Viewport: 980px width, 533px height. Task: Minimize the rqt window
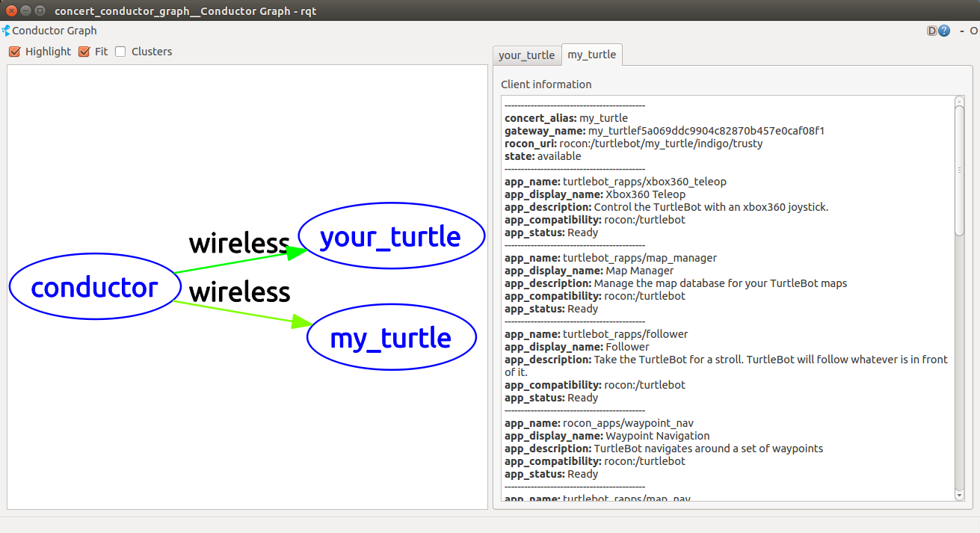coord(25,10)
